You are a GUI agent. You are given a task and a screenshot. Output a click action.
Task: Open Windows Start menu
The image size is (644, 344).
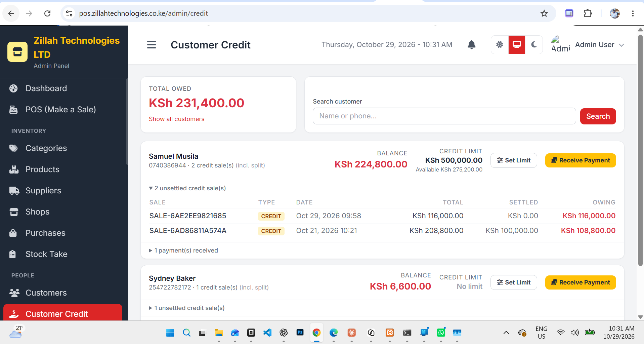click(x=170, y=333)
